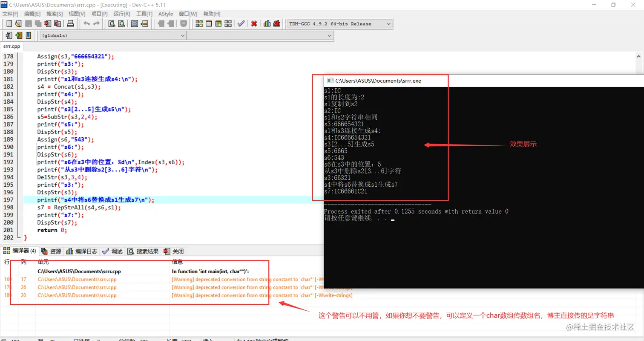The image size is (644, 341).
Task: Click the Run program toolbar icon
Action: (x=209, y=24)
